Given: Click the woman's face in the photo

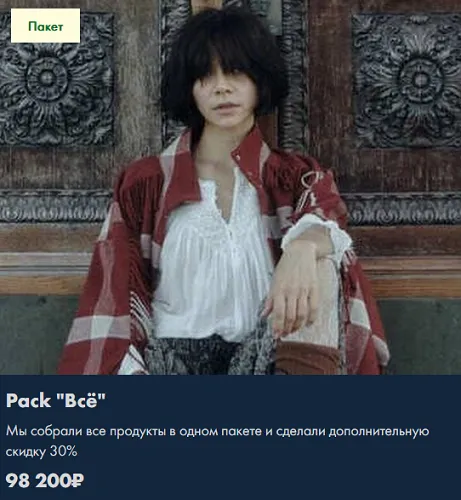Looking at the screenshot, I should pyautogui.click(x=221, y=100).
